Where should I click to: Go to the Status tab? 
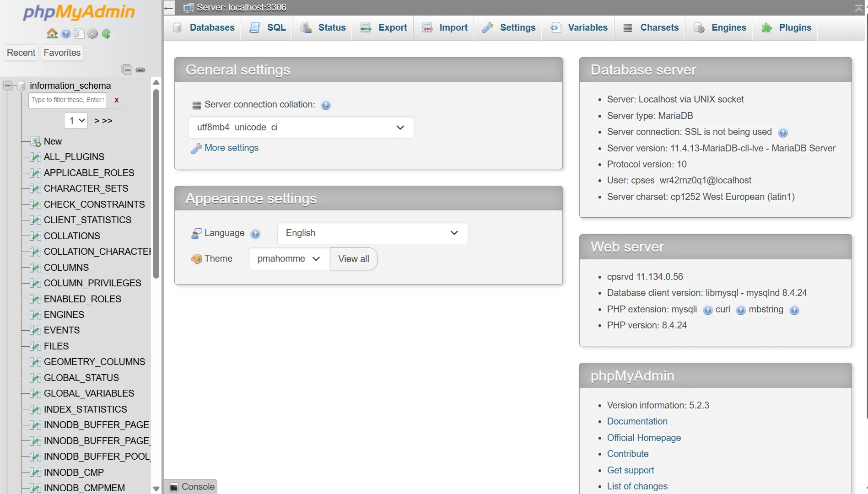coord(323,27)
